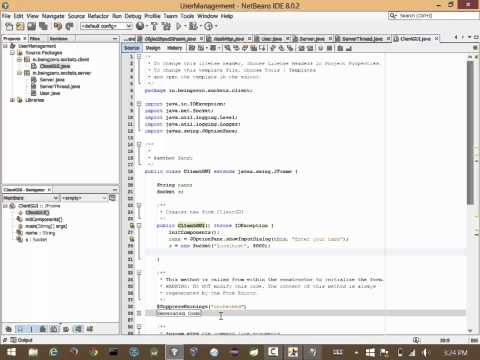480x360 pixels.
Task: Open the dropdown arrow next to Debug Project
Action: coord(200,26)
